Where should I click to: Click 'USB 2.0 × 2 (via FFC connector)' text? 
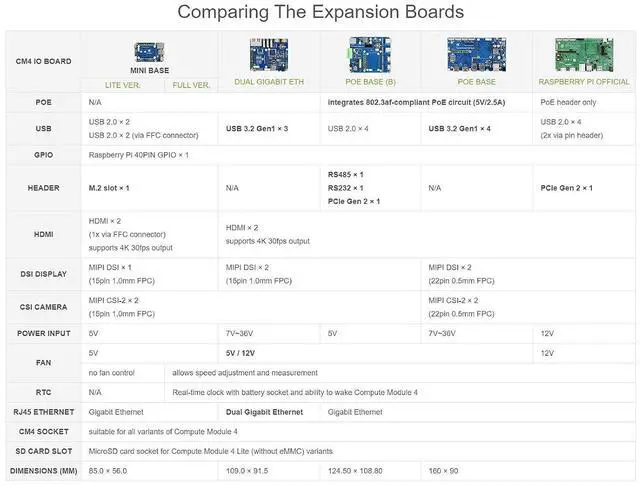tap(143, 135)
